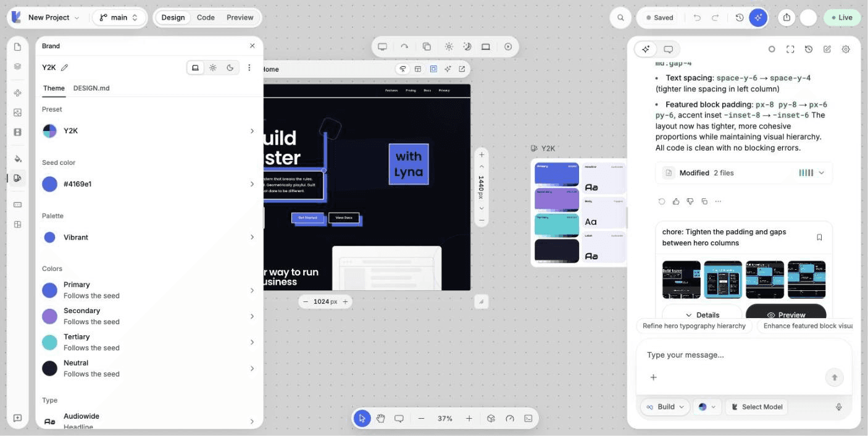Toggle the frame selection icon on Home

coord(433,69)
